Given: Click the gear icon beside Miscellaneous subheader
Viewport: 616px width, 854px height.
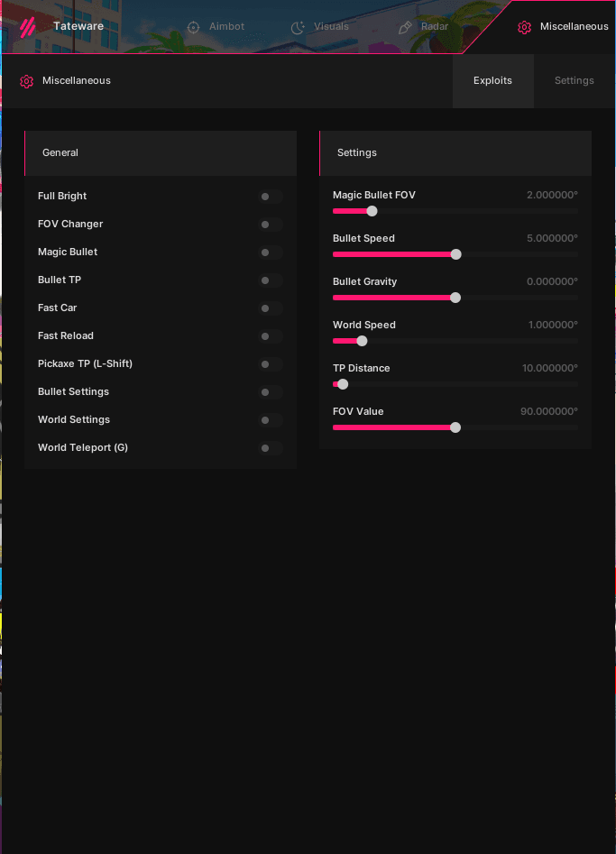Looking at the screenshot, I should coord(26,81).
